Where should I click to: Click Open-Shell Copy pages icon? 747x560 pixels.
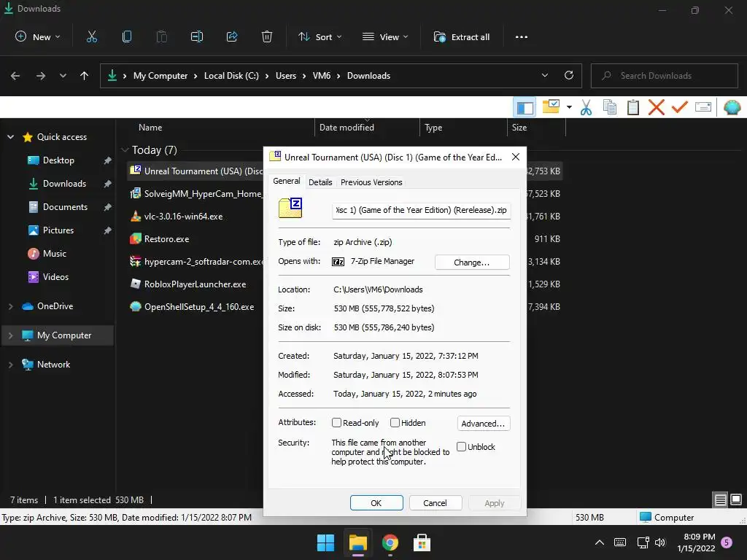pos(609,108)
